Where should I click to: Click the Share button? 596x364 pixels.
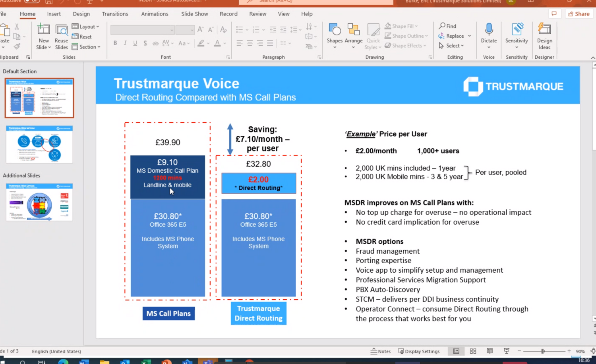pos(579,14)
